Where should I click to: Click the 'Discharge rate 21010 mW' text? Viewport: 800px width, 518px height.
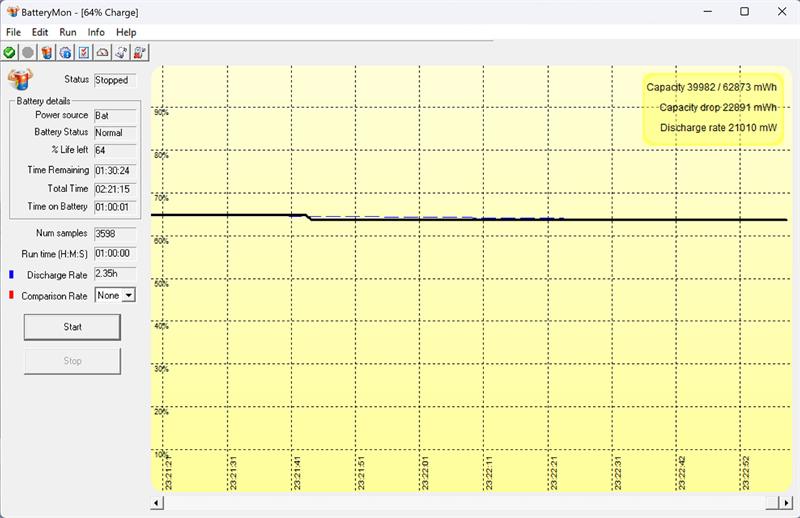coord(718,128)
